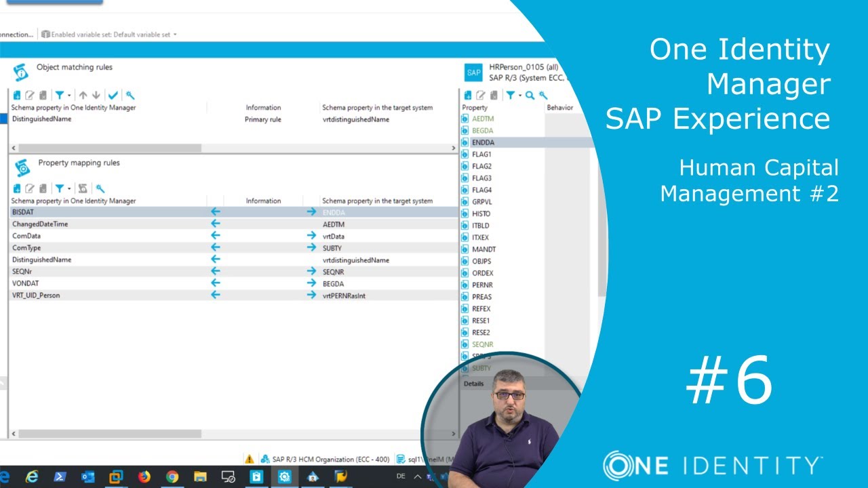Select SEQNr mapping rule row
The image size is (868, 488).
[233, 271]
